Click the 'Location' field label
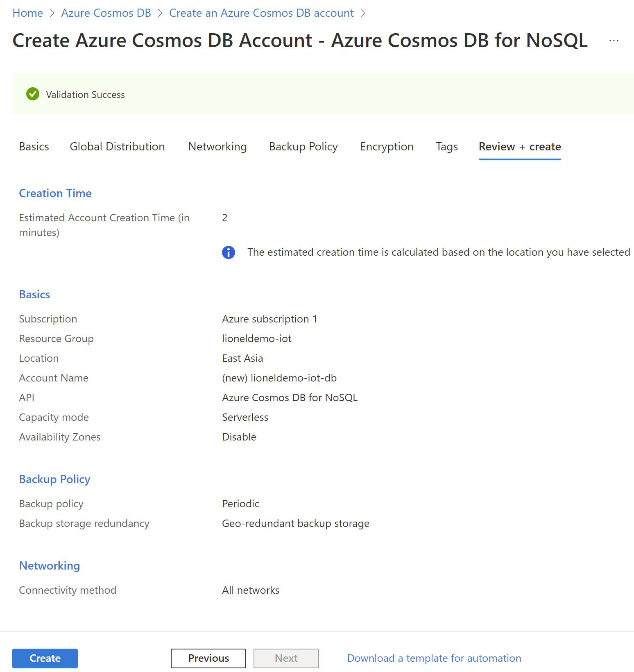634x672 pixels. point(38,359)
